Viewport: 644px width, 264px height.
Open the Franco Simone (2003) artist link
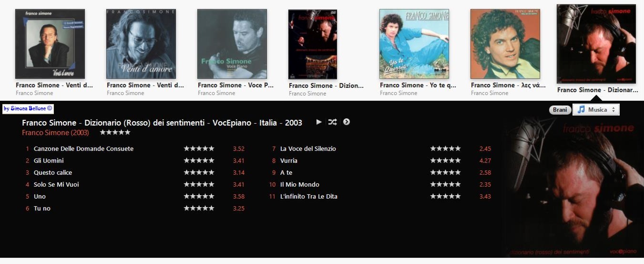(55, 133)
